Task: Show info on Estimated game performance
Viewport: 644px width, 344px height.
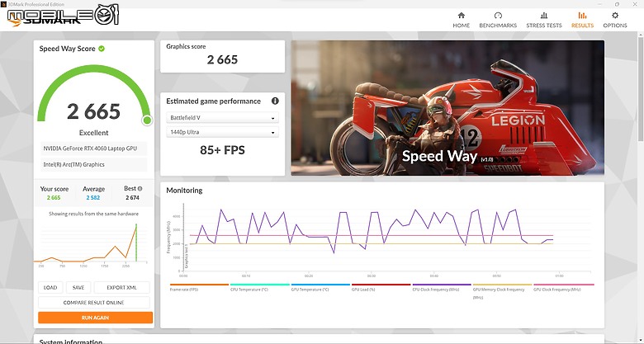Action: pyautogui.click(x=275, y=101)
